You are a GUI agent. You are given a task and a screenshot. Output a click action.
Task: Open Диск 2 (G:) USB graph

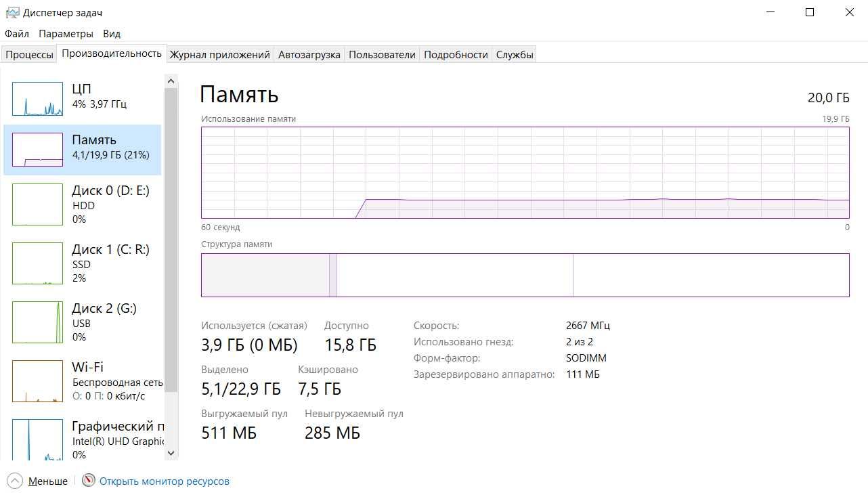(x=37, y=322)
